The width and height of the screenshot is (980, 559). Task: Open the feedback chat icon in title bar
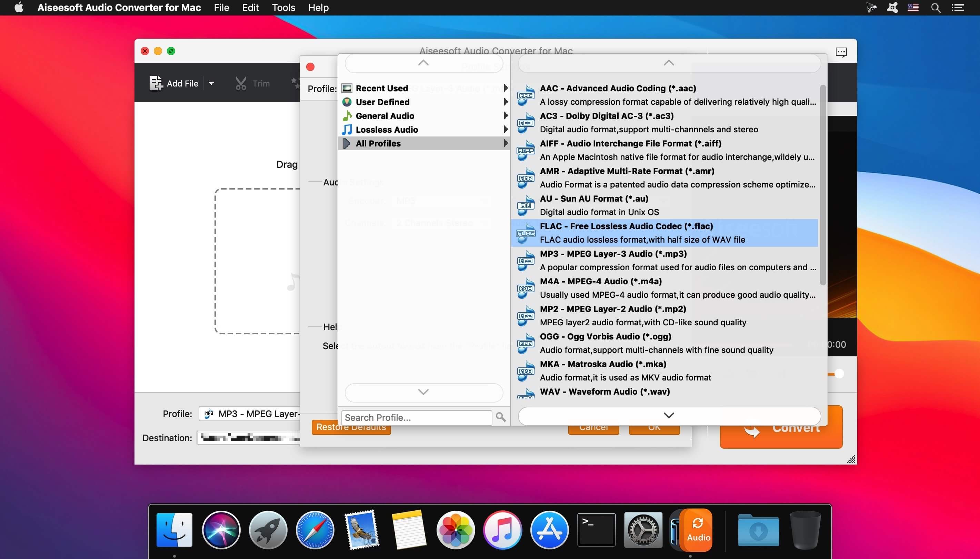click(841, 52)
